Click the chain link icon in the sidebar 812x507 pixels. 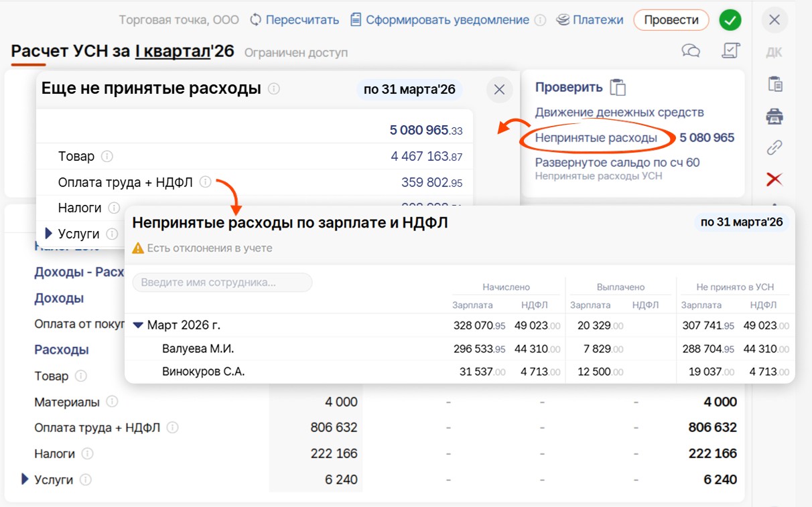(x=774, y=147)
